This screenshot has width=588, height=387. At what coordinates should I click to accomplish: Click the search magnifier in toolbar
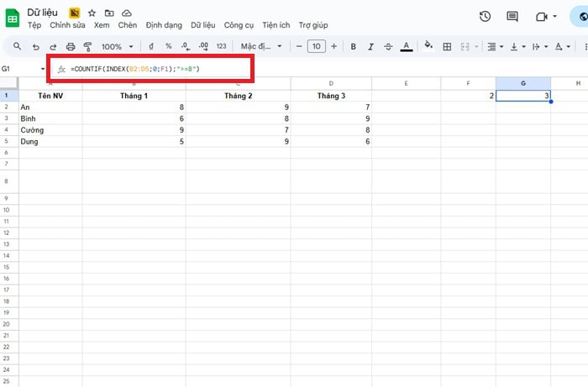click(17, 46)
